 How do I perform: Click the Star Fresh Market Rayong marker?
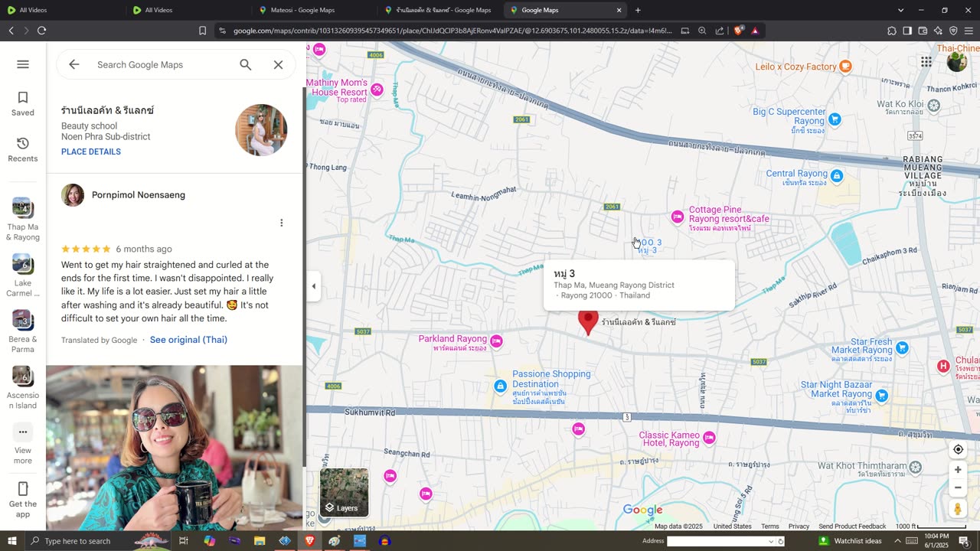coord(902,349)
